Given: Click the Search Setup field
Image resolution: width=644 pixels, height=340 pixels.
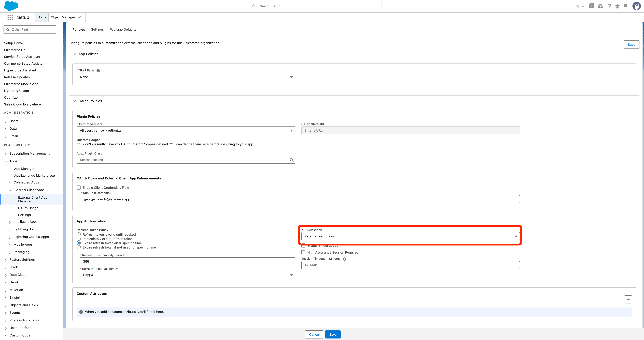Looking at the screenshot, I should pyautogui.click(x=314, y=6).
